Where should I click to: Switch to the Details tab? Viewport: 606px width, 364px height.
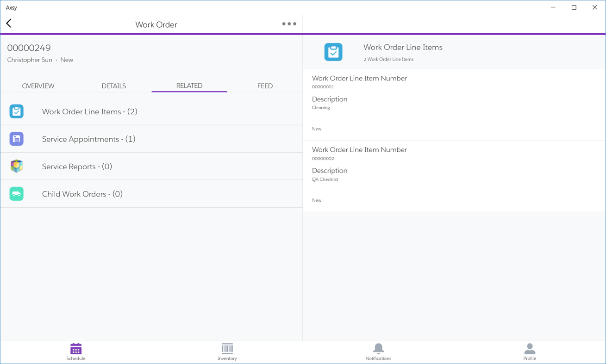113,86
